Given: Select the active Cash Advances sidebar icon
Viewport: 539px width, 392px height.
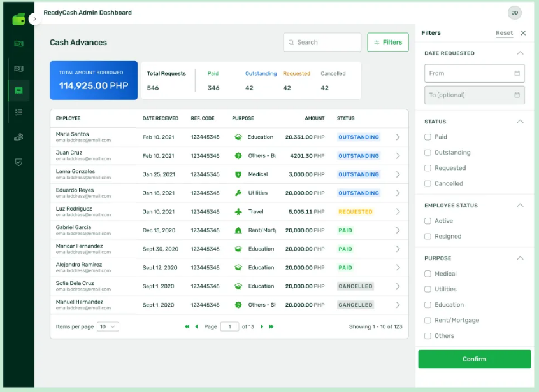Looking at the screenshot, I should pos(18,90).
